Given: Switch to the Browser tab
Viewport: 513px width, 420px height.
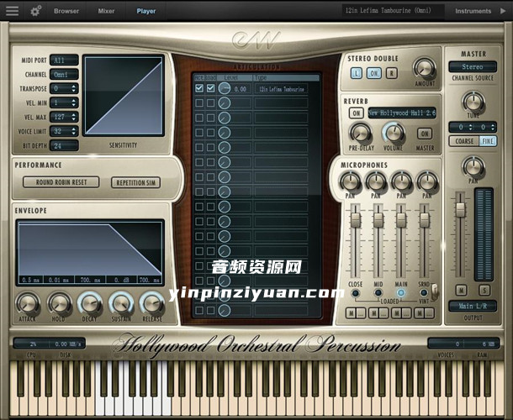Looking at the screenshot, I should coord(66,11).
